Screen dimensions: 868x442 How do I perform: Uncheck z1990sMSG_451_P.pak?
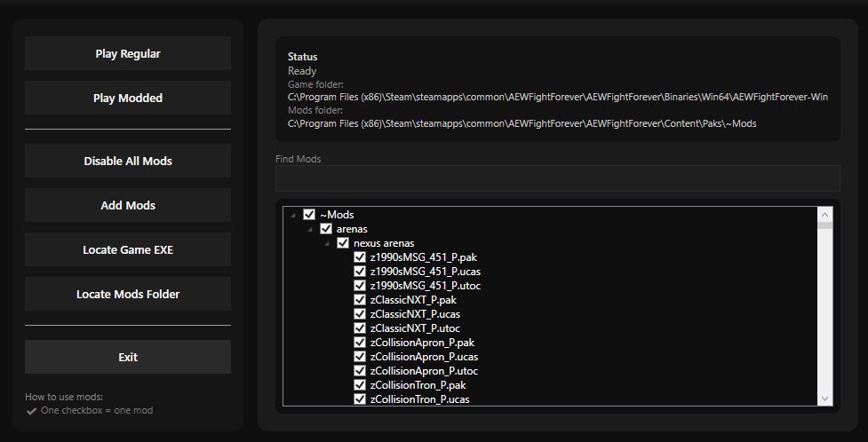360,257
